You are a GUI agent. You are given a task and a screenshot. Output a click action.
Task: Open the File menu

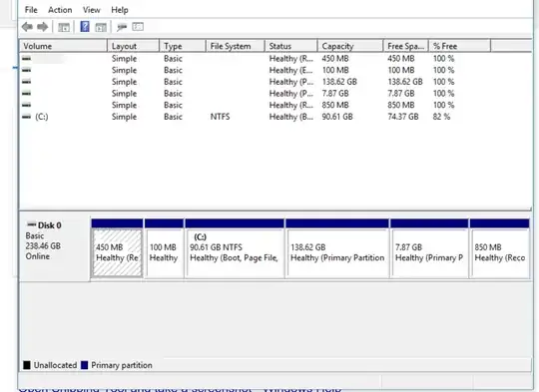[31, 10]
